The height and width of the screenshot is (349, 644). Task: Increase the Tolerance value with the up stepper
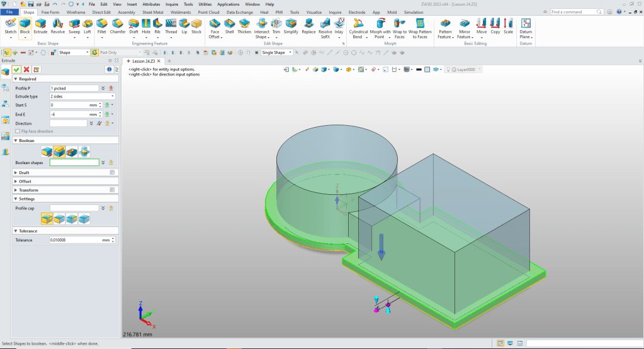tap(113, 238)
